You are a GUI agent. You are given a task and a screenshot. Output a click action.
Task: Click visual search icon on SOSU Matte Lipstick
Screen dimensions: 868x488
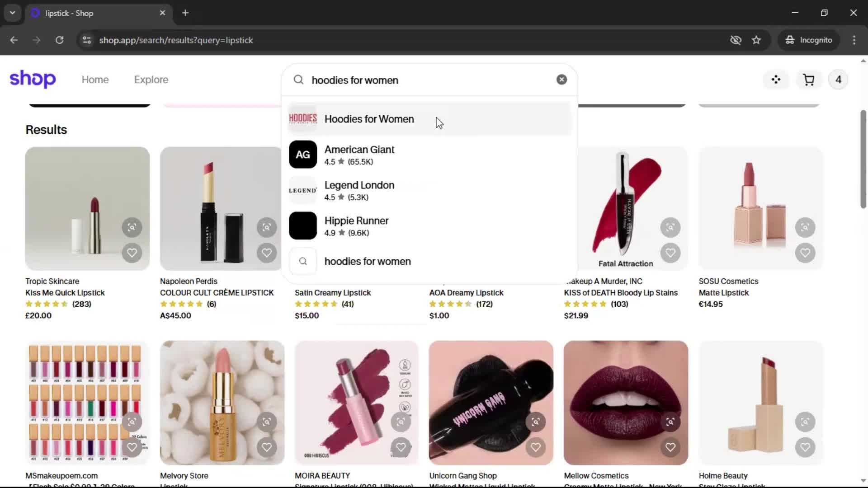(x=805, y=227)
